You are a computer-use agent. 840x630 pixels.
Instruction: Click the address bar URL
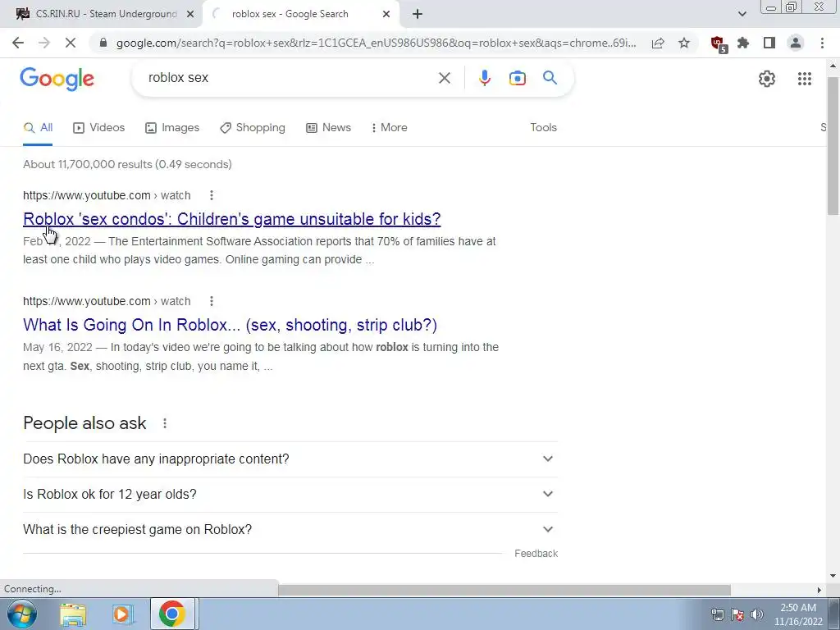[376, 43]
